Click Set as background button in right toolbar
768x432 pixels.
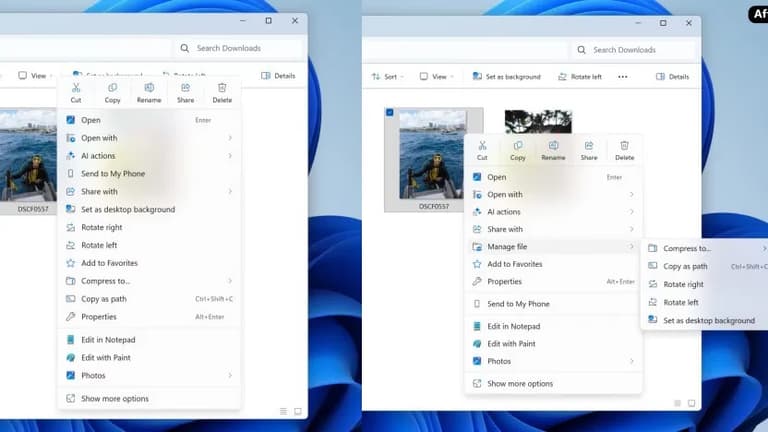pyautogui.click(x=506, y=77)
